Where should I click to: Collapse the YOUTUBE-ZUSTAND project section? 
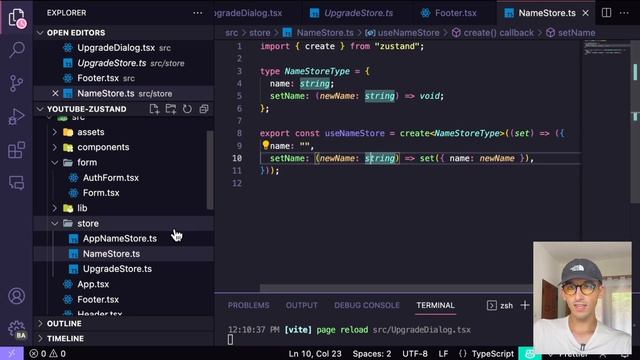coord(87,109)
